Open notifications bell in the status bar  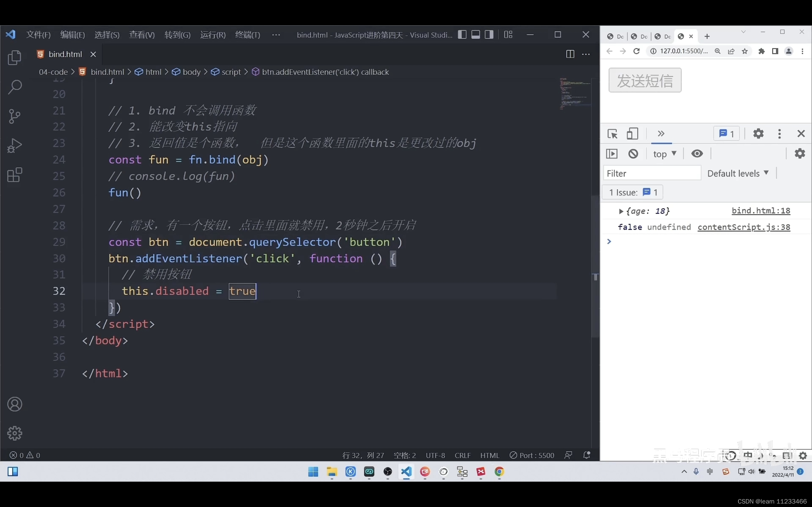[586, 455]
